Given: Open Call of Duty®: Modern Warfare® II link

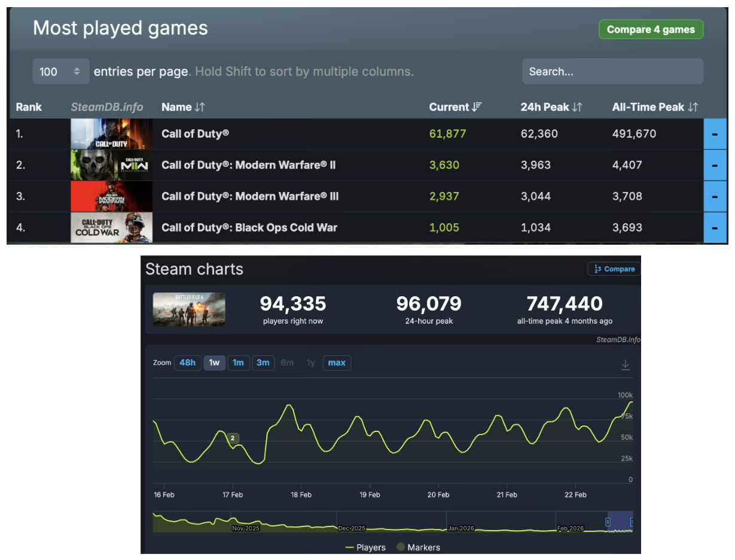Looking at the screenshot, I should pyautogui.click(x=248, y=165).
